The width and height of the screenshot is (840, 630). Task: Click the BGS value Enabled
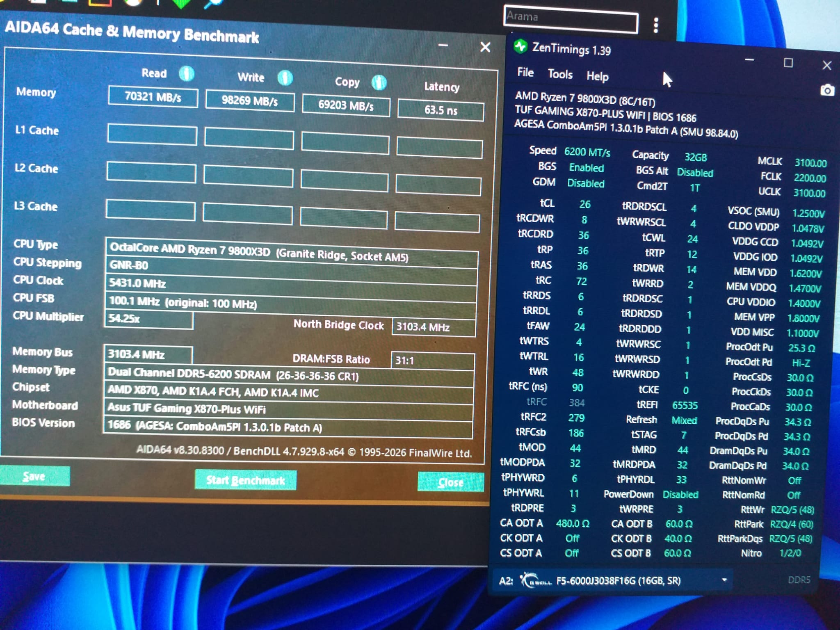click(x=586, y=168)
